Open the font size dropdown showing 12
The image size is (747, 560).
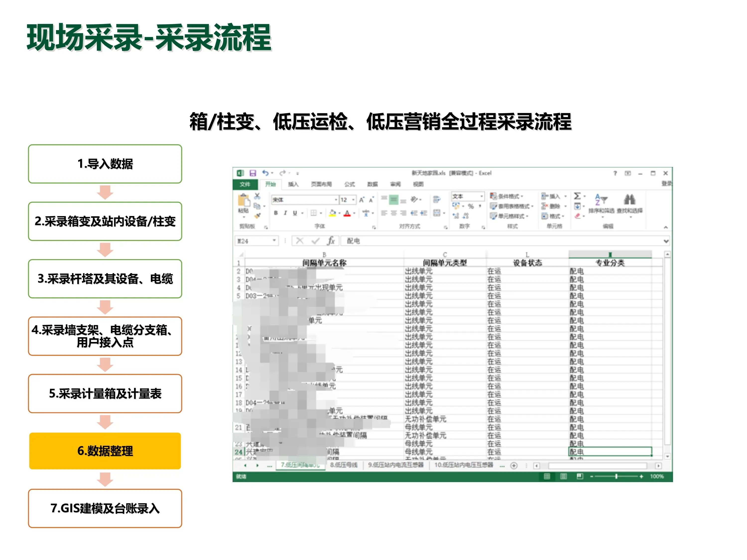[354, 200]
